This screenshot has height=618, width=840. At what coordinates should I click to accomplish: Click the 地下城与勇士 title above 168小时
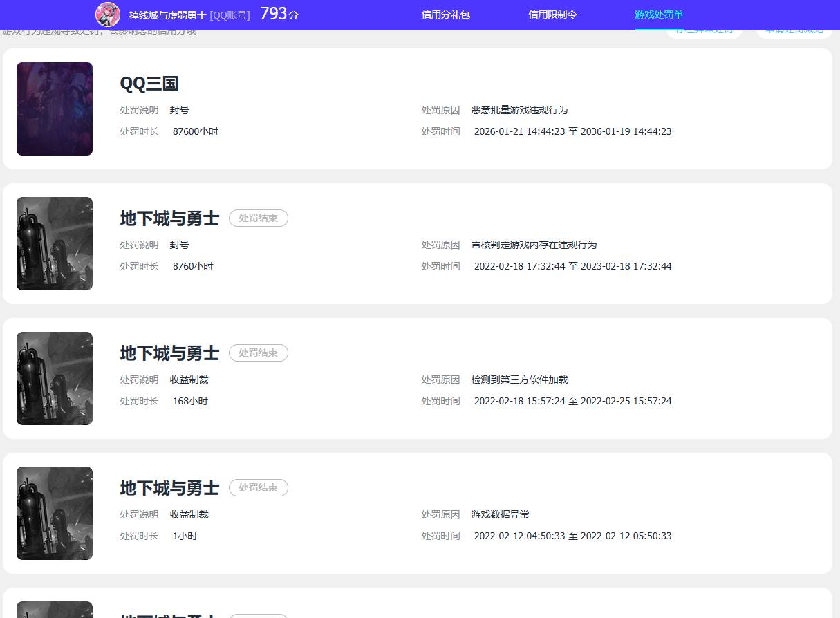click(x=169, y=353)
